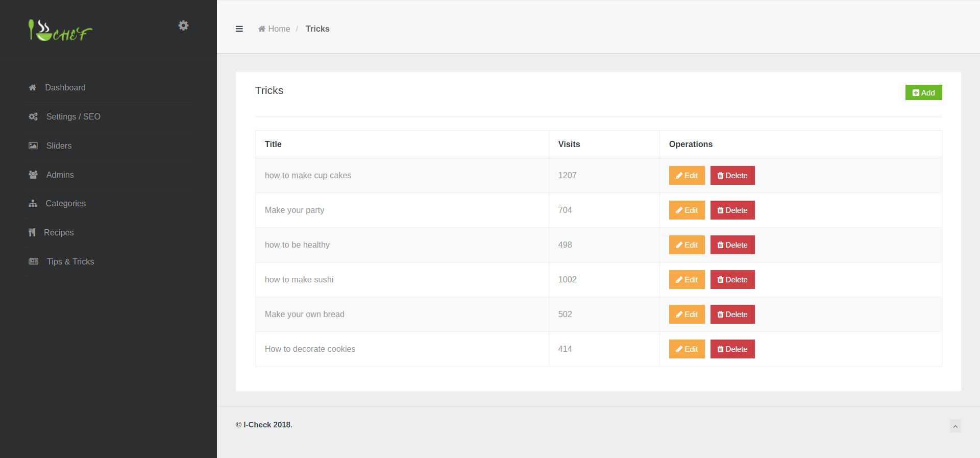Open Settings / SEO menu item
This screenshot has height=458, width=980.
point(73,117)
